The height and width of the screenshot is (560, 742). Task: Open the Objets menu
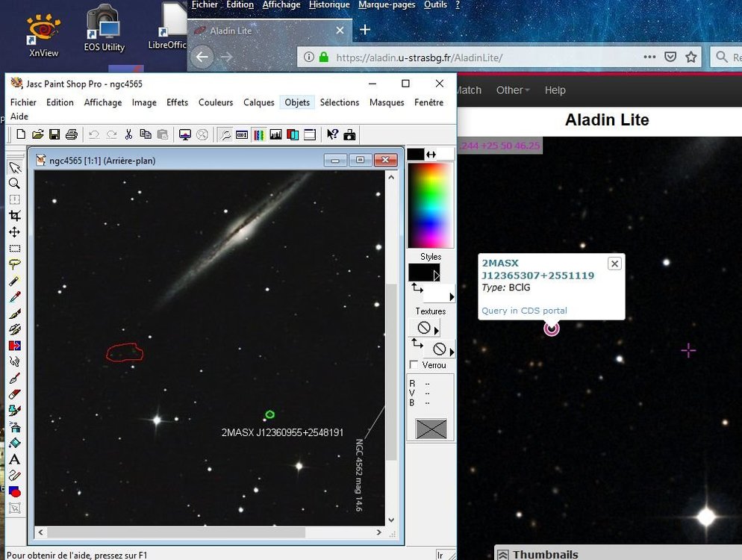coord(297,102)
